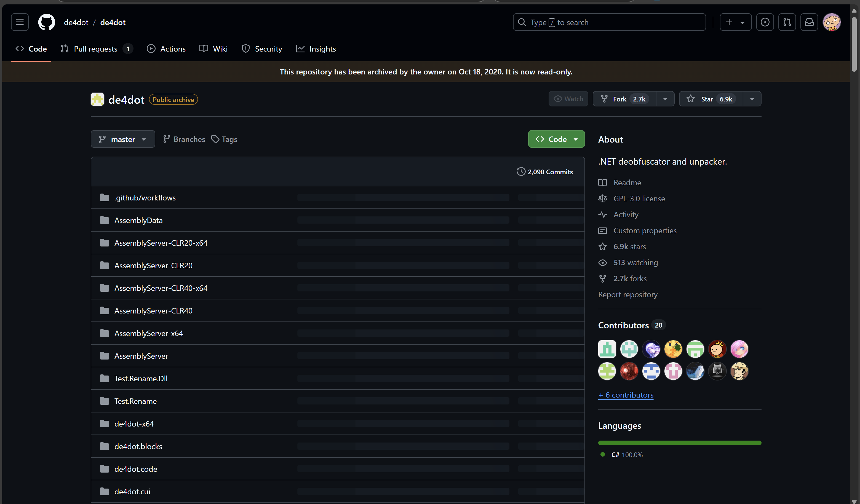Viewport: 860px width, 504px height.
Task: Open the Contributors section heading
Action: pos(624,325)
